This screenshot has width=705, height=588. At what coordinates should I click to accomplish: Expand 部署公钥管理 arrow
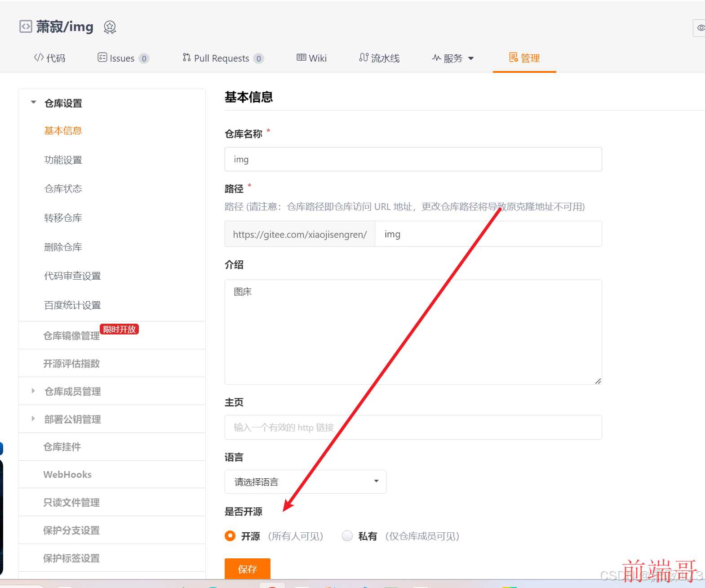(33, 419)
